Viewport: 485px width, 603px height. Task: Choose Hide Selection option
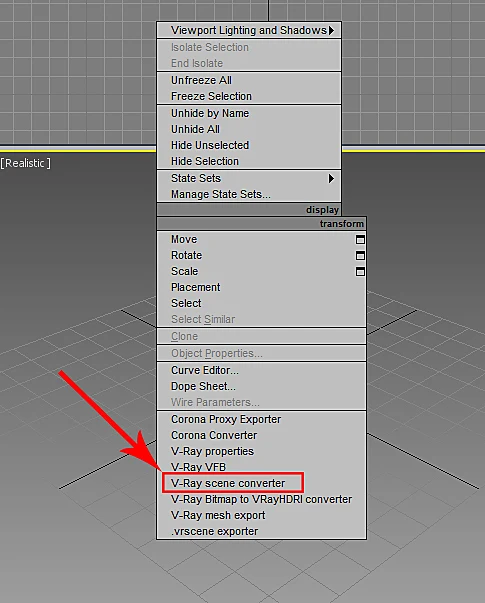pyautogui.click(x=205, y=161)
